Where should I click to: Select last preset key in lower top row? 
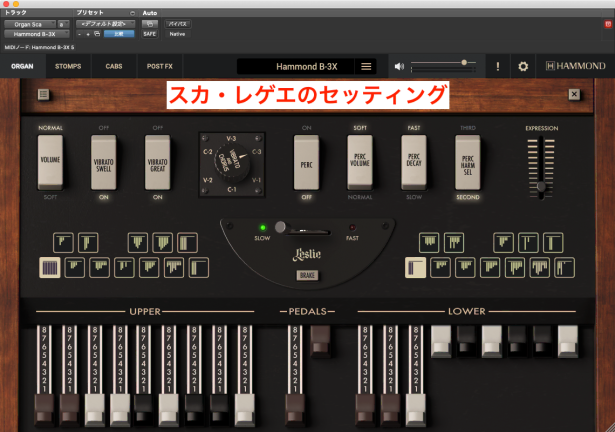tap(553, 242)
